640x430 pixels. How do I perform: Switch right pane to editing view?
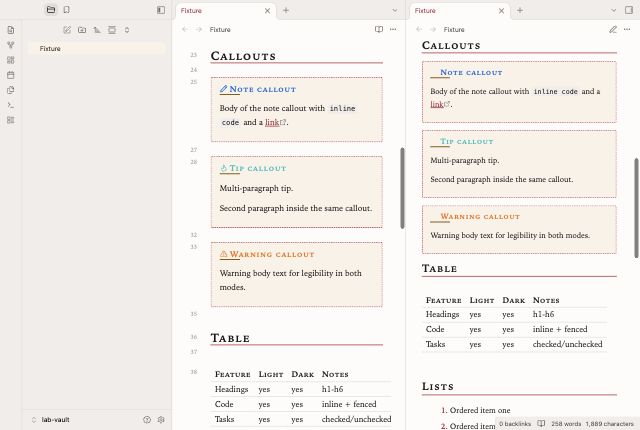coord(613,29)
